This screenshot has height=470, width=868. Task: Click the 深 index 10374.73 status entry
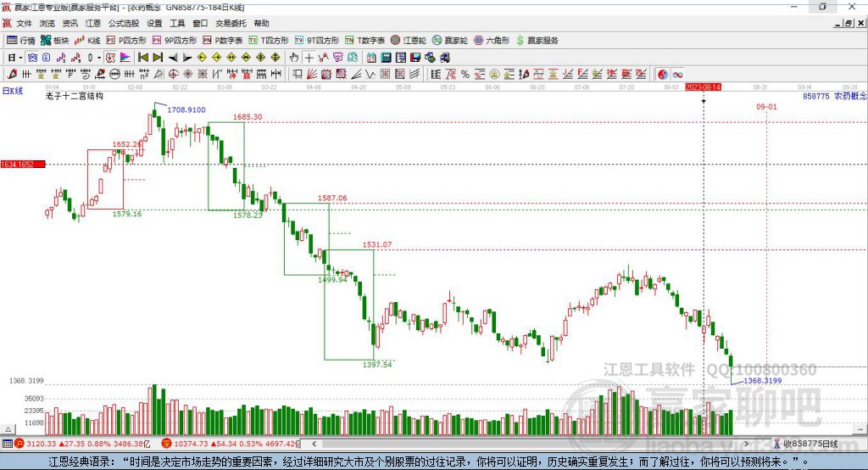[231, 444]
